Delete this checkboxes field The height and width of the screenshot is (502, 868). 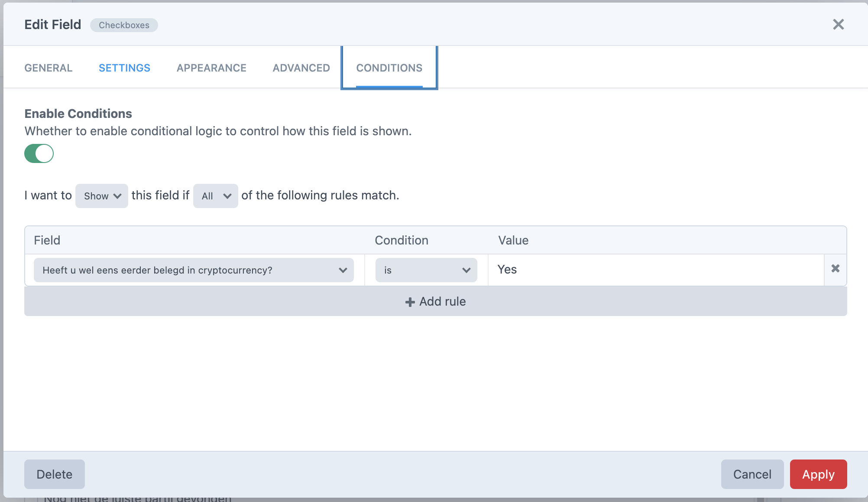pos(54,474)
